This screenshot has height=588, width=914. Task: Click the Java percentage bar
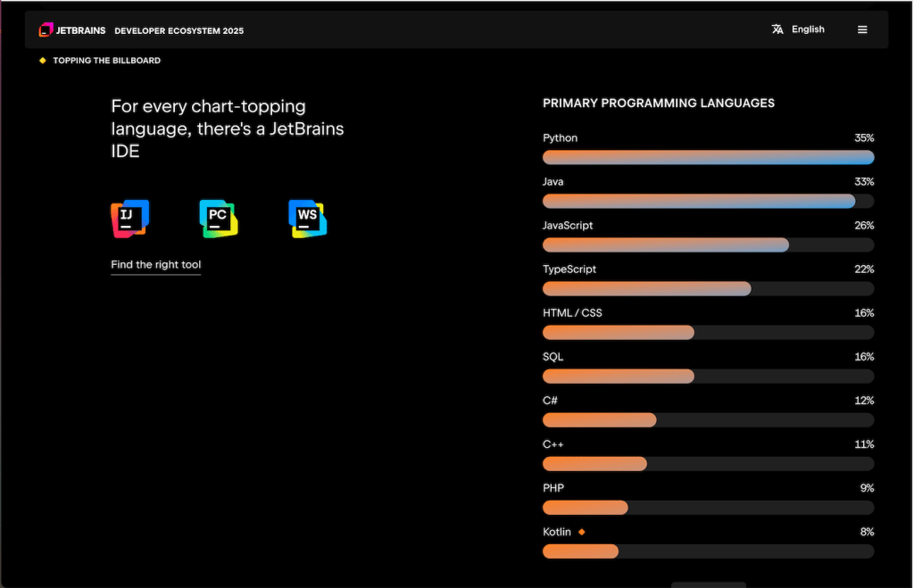(x=708, y=202)
